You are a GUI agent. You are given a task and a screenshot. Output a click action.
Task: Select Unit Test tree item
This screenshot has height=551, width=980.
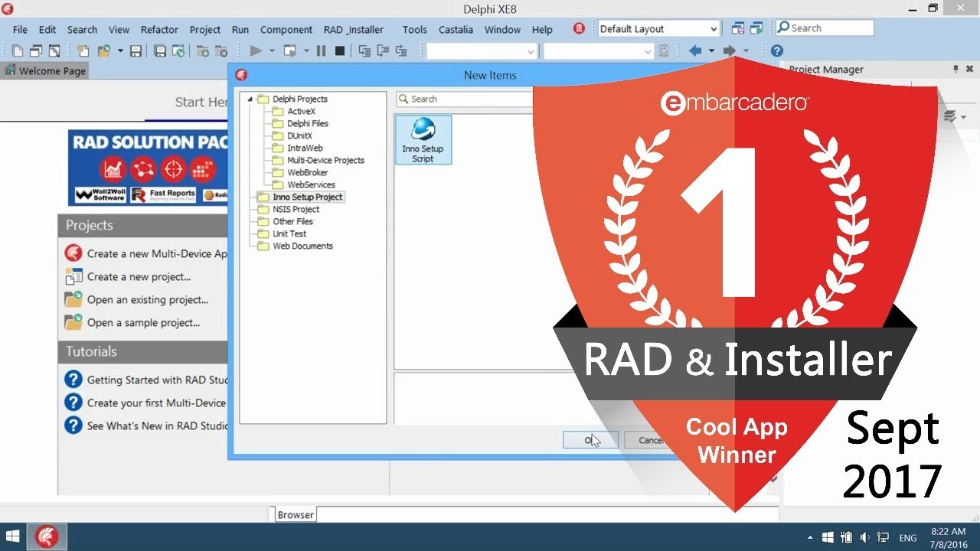point(289,233)
